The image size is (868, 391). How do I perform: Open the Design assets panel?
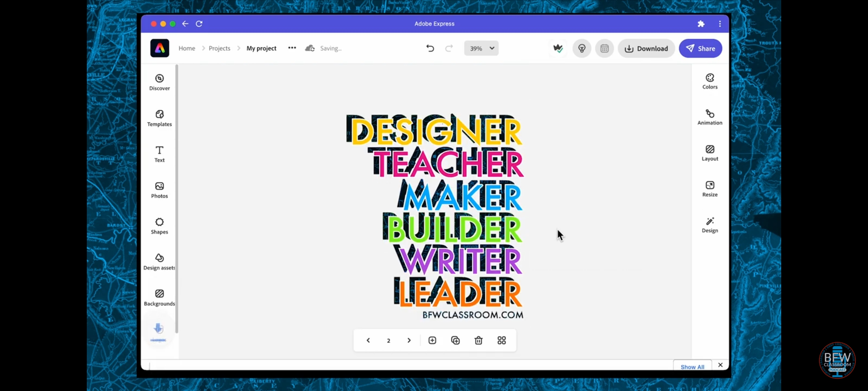coord(159,261)
